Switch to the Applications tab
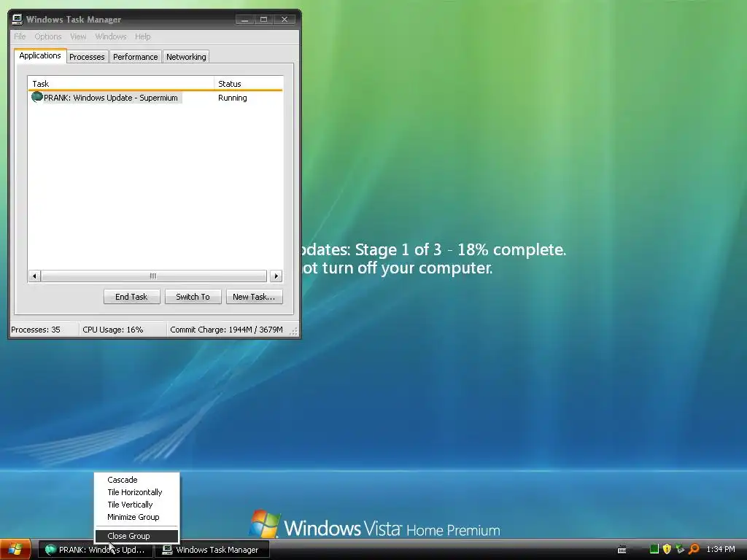 [x=40, y=55]
